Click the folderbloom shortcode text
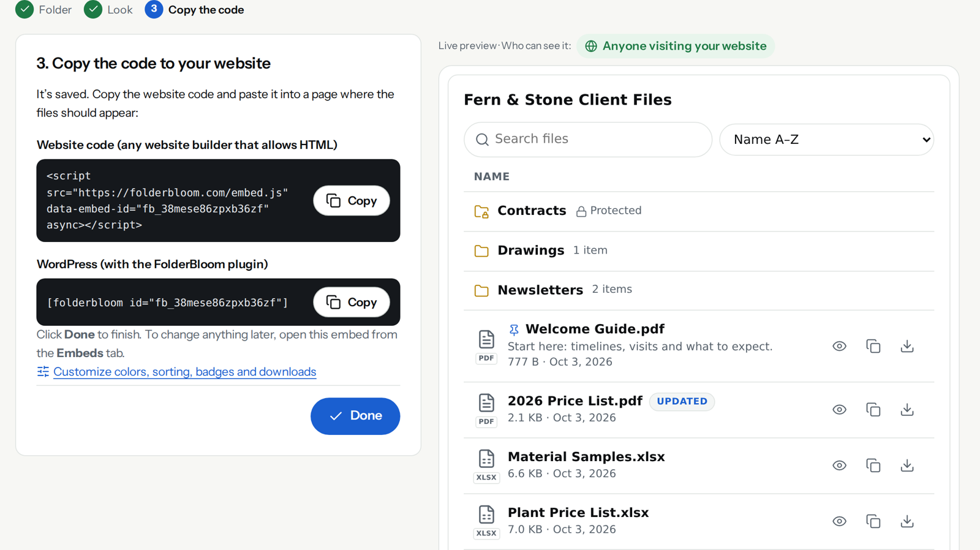This screenshot has height=550, width=980. click(167, 303)
